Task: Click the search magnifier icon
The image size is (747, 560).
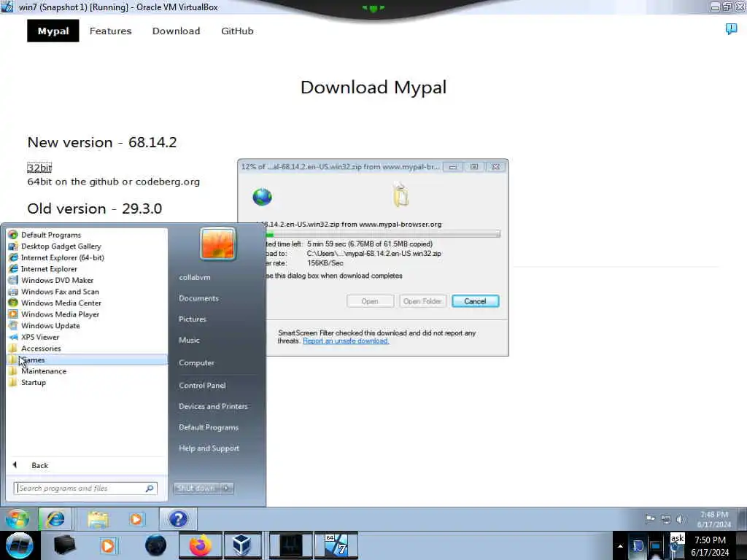Action: tap(150, 488)
